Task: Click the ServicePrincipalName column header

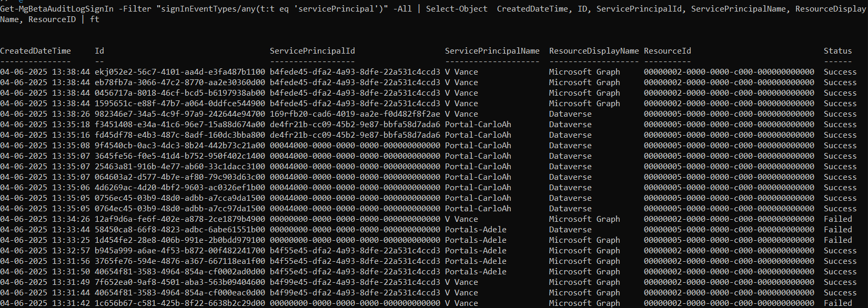Action: (x=492, y=51)
